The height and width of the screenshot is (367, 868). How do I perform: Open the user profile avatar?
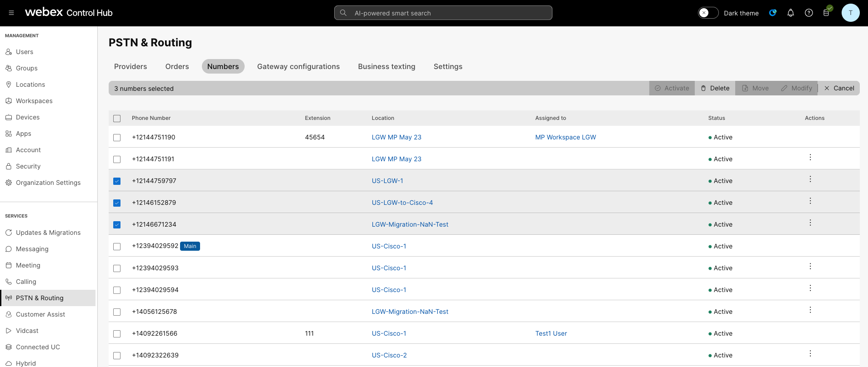(x=850, y=13)
